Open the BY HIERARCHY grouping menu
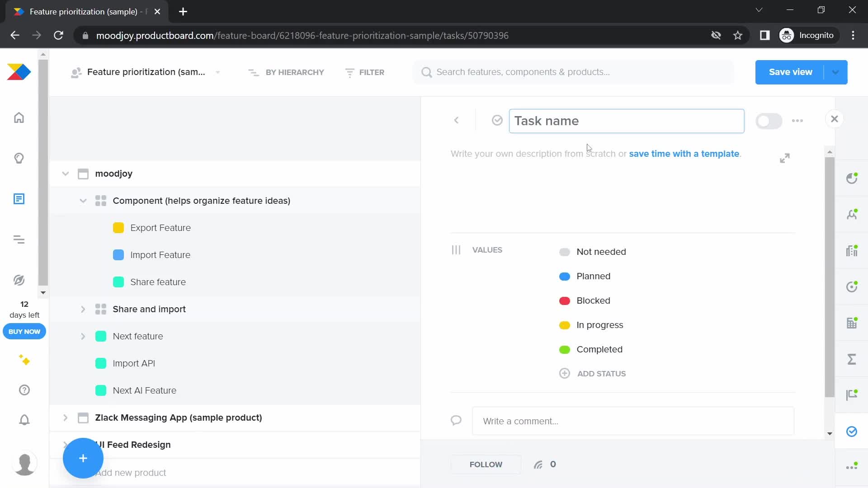The height and width of the screenshot is (488, 868). pyautogui.click(x=287, y=72)
